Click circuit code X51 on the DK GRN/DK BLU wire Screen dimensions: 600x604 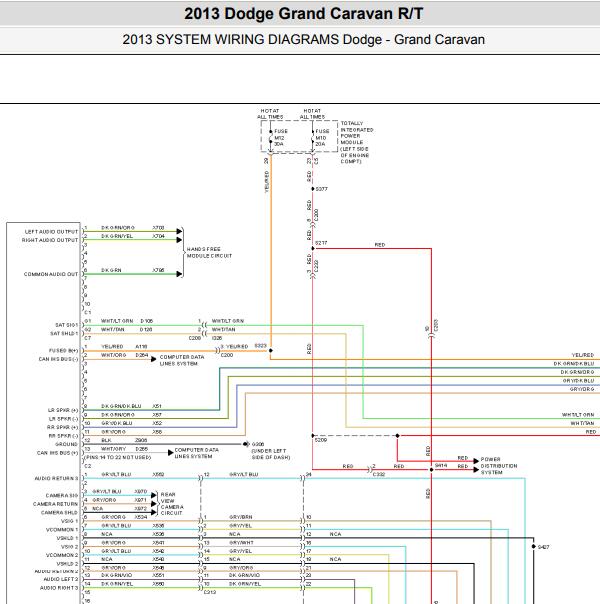(x=157, y=406)
